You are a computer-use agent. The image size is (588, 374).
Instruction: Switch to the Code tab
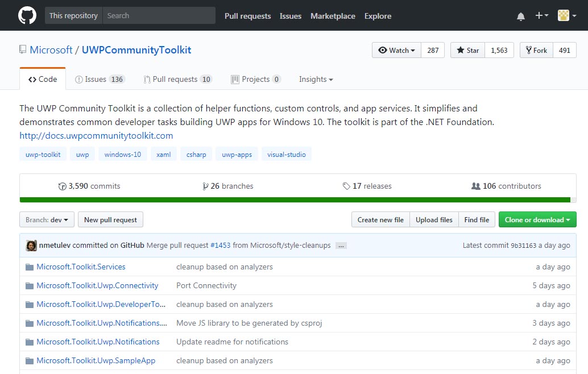coord(43,79)
